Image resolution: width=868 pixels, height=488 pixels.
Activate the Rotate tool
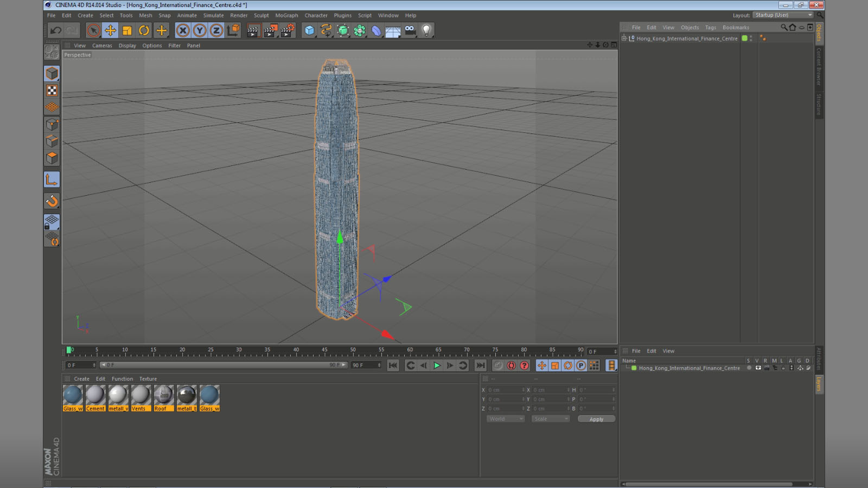click(144, 30)
